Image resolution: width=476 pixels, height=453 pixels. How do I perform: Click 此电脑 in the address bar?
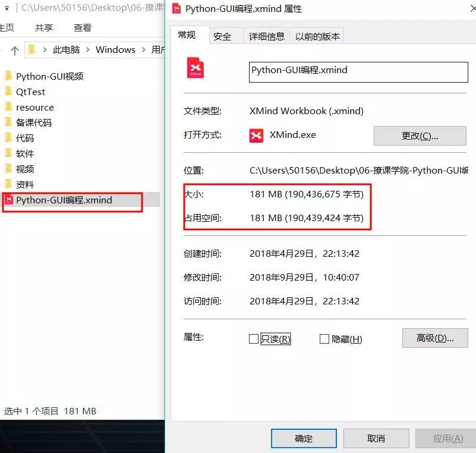click(66, 49)
